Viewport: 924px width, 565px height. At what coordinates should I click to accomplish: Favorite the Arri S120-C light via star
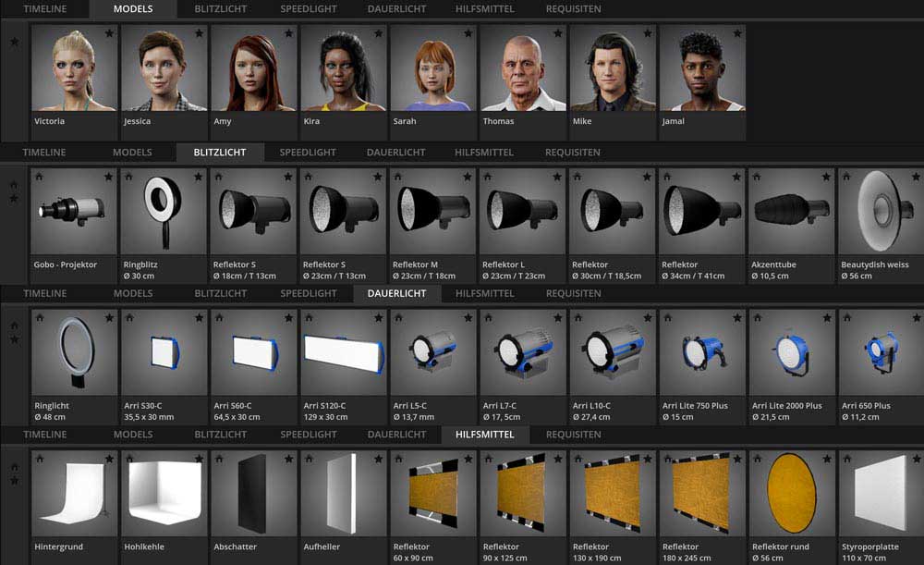[x=378, y=318]
